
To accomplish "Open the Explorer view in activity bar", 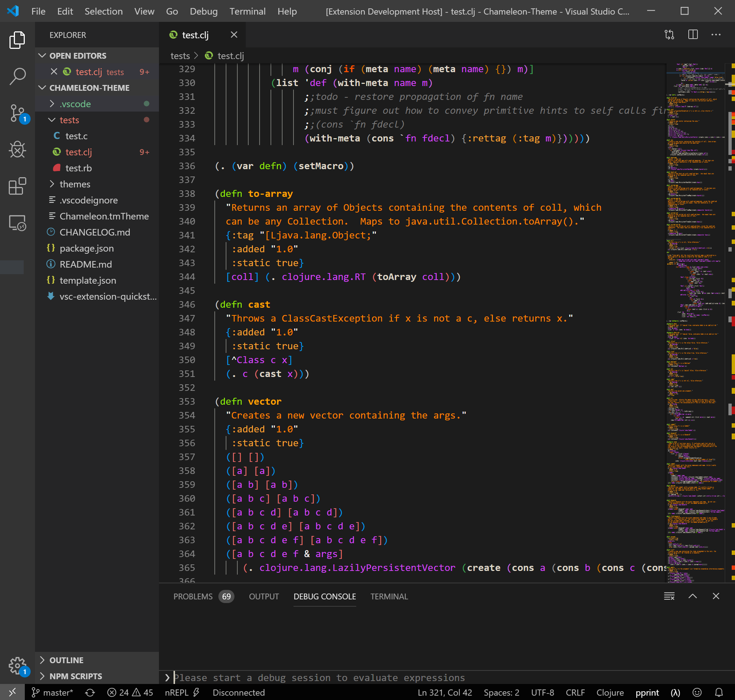I will 17,40.
